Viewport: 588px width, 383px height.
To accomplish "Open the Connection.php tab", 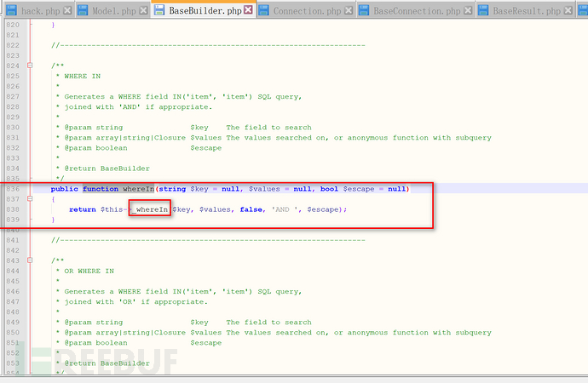I will (x=307, y=11).
